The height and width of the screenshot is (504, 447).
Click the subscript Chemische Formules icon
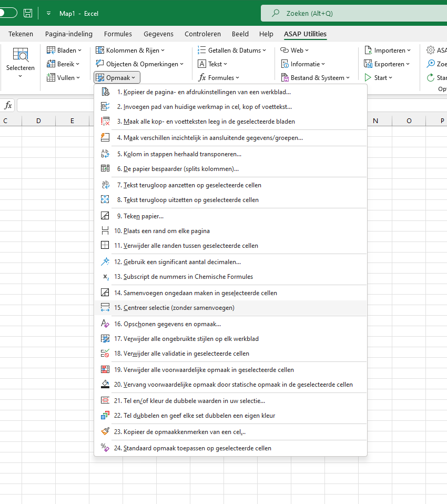pyautogui.click(x=105, y=277)
